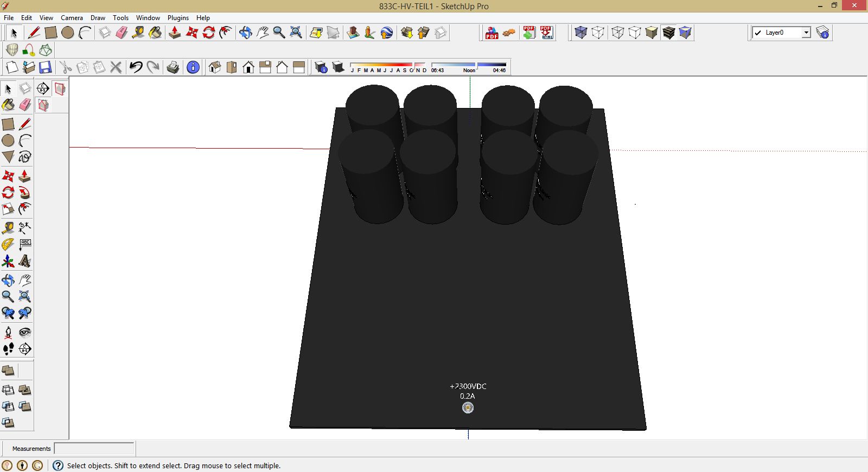Select the 3D Text tool

click(x=25, y=261)
